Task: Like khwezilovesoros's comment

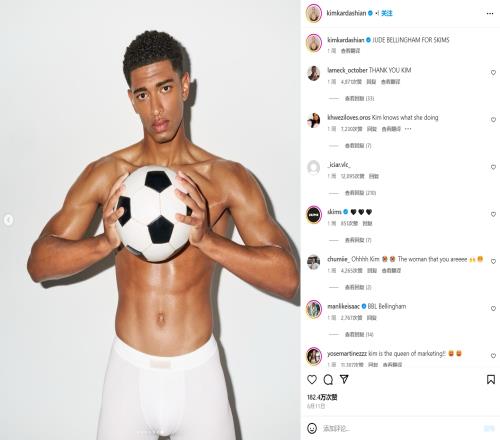Action: point(493,120)
